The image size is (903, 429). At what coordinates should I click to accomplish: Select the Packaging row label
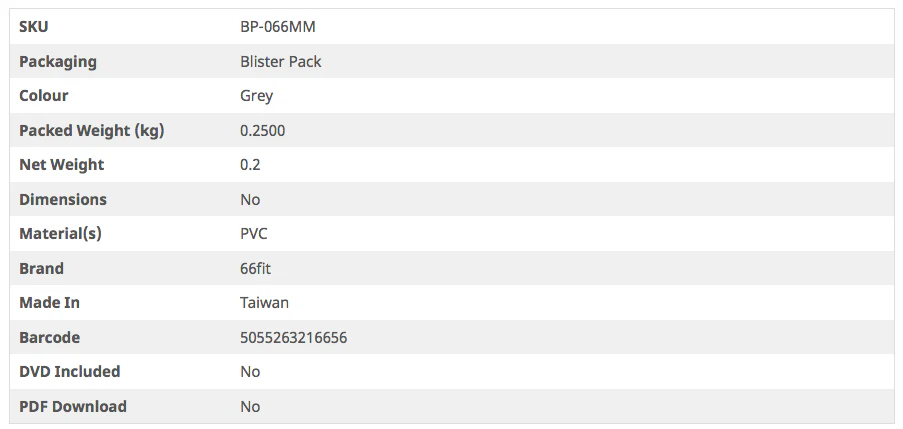(58, 61)
